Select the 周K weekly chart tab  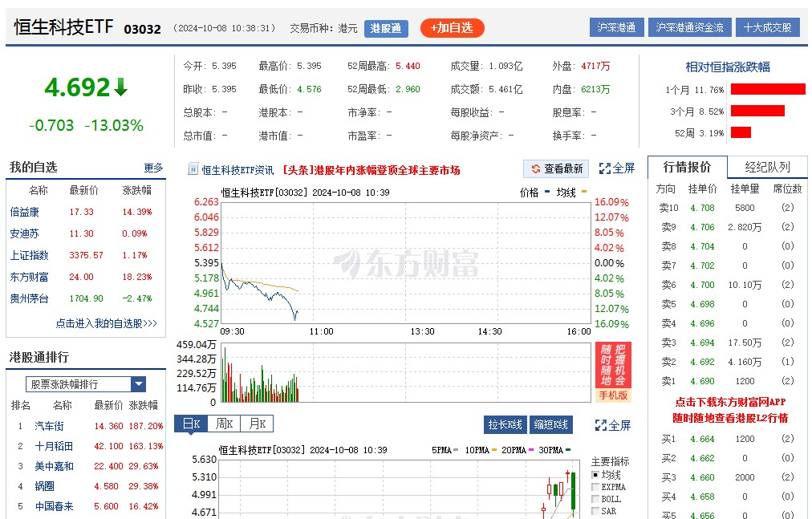pos(225,424)
